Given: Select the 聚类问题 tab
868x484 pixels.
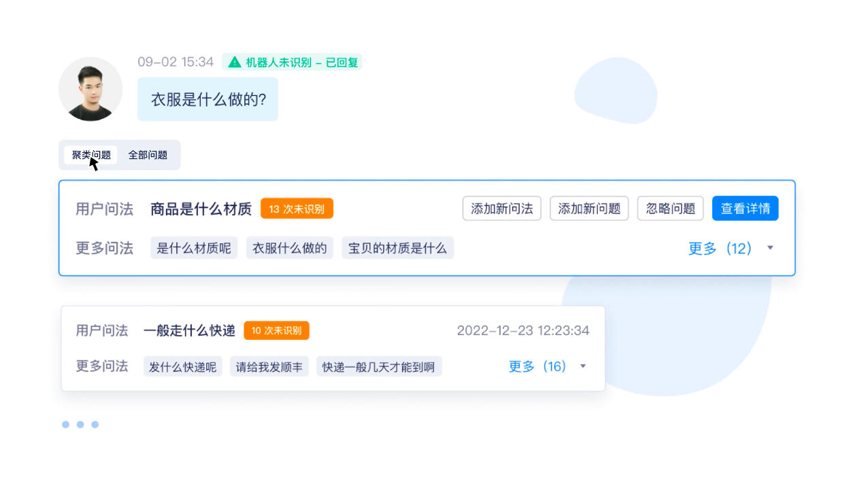Looking at the screenshot, I should pyautogui.click(x=91, y=155).
